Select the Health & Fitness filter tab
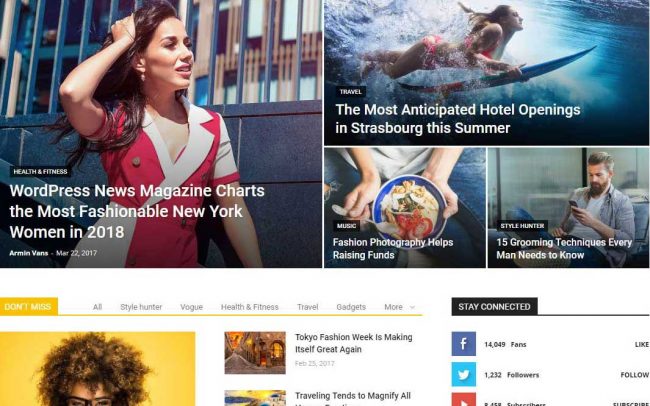Image resolution: width=650 pixels, height=406 pixels. tap(250, 307)
